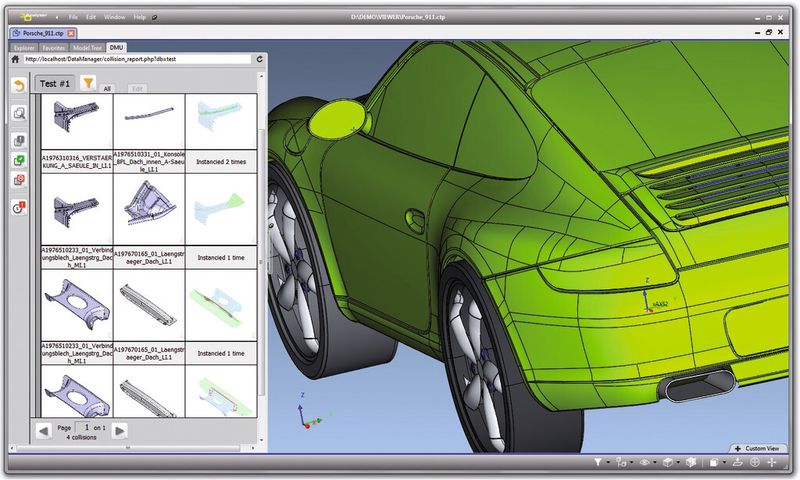Click the panel's horizontal scrollbar

click(129, 448)
